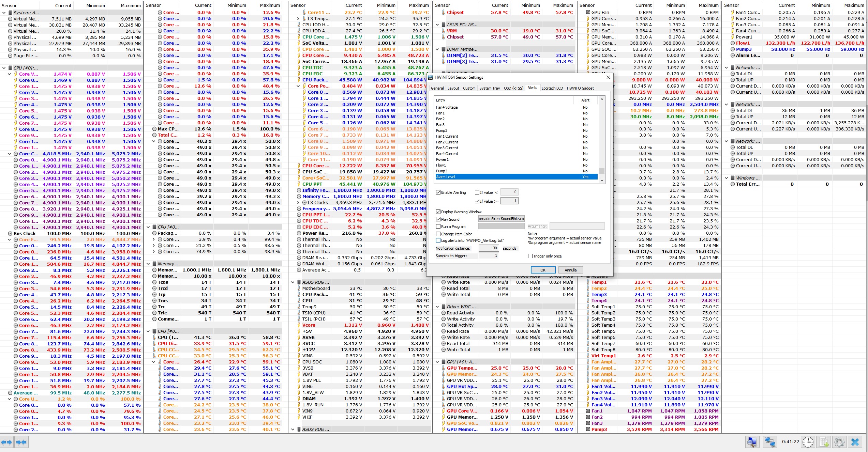
Task: Click the two-monitors remote network icon
Action: pyautogui.click(x=770, y=442)
